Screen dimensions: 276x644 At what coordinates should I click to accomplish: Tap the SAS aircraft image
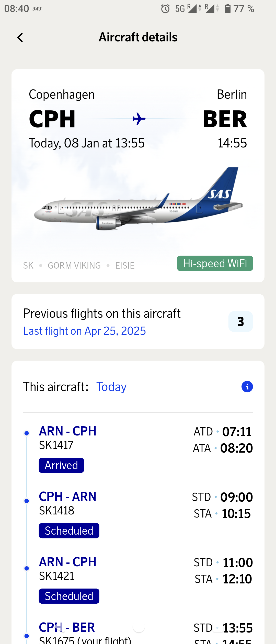138,202
